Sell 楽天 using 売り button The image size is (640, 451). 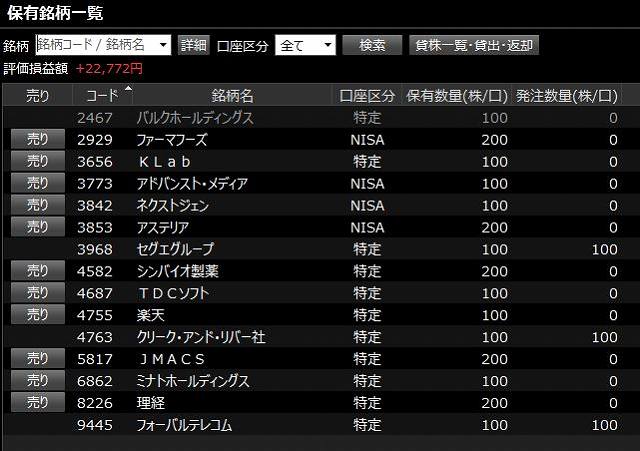[38, 315]
